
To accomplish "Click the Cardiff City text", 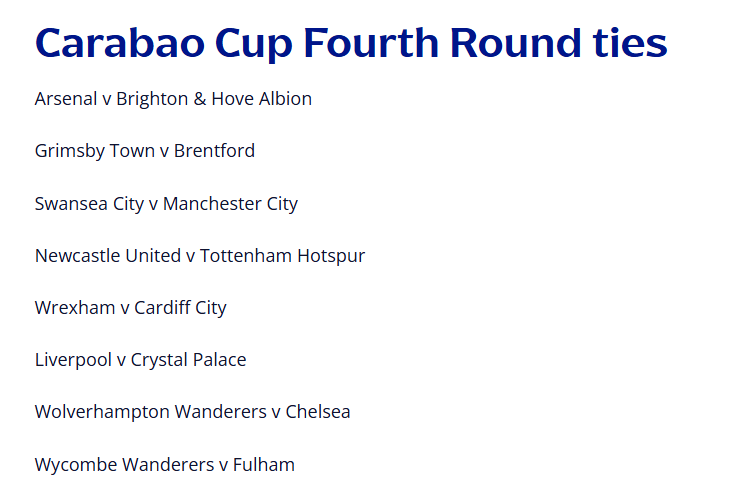I will point(180,308).
